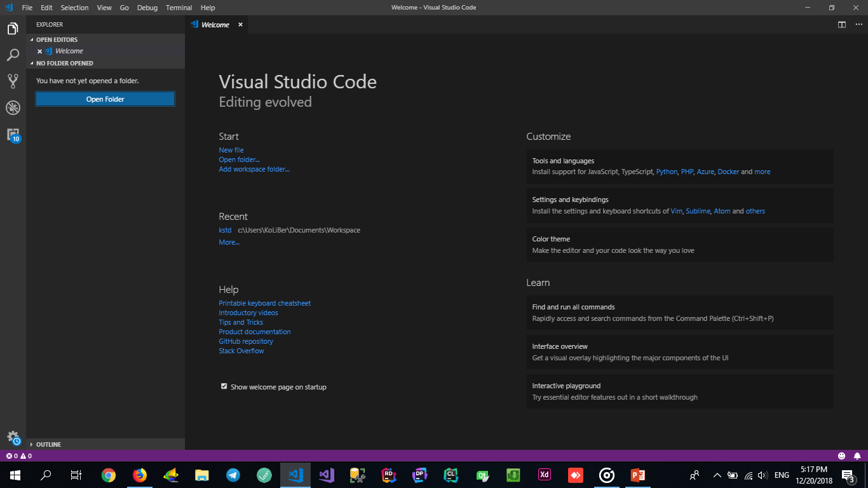Viewport: 868px width, 488px height.
Task: Open Find and run all commands card
Action: point(680,313)
